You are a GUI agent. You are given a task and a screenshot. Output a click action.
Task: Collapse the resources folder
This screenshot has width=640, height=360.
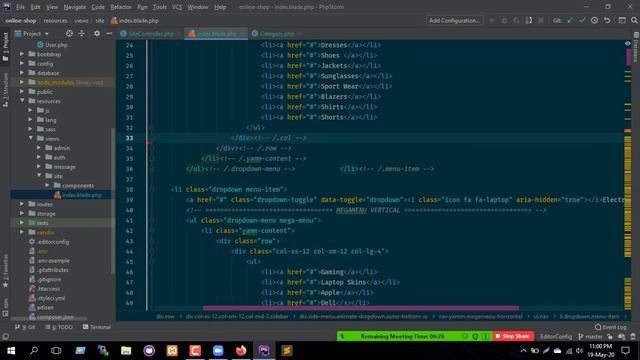[x=22, y=101]
